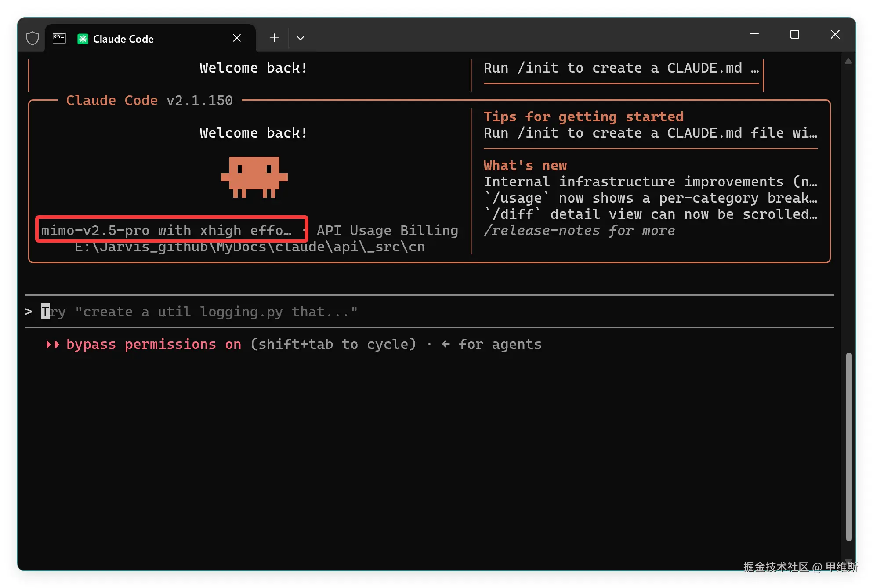Click the 'Claude Code v2.1.150' heading
873x588 pixels.
click(x=149, y=100)
